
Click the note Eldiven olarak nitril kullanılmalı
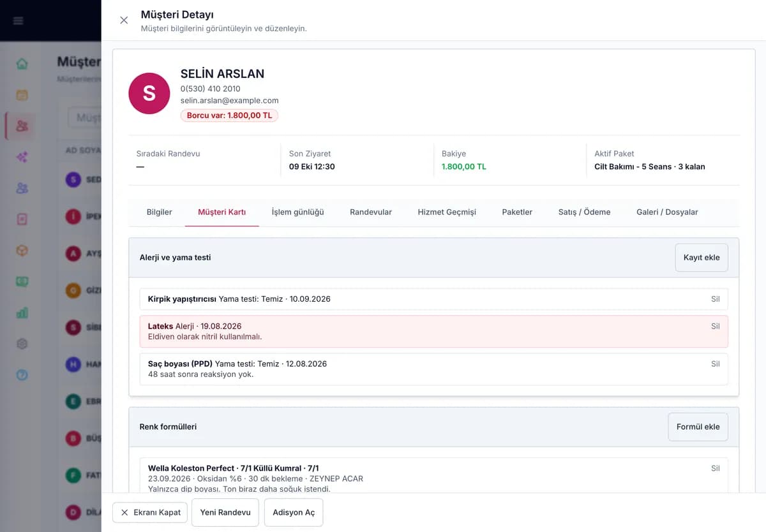coord(205,336)
